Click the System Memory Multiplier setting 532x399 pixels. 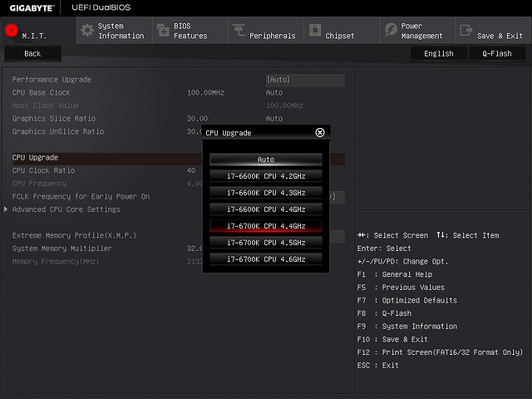(x=62, y=249)
